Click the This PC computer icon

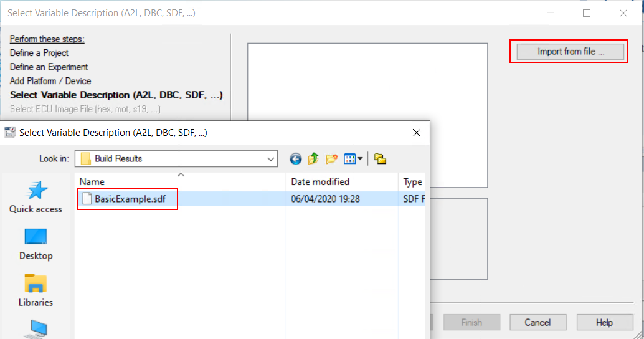pyautogui.click(x=36, y=329)
